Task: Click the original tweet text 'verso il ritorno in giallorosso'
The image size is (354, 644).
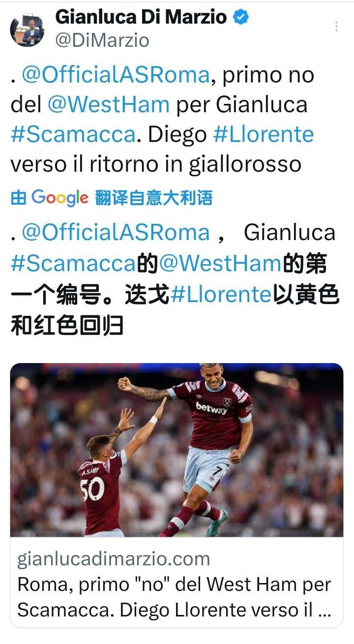Action: click(156, 164)
